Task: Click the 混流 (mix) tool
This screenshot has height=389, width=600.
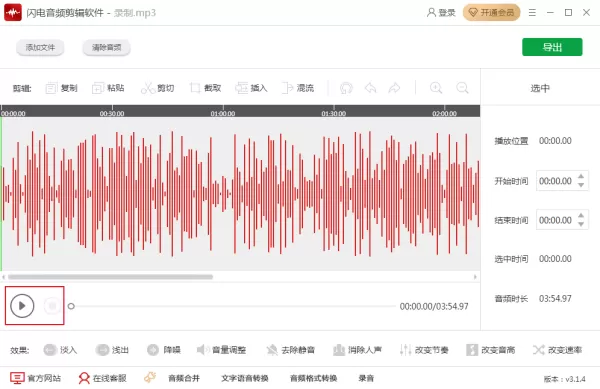Action: pos(298,88)
